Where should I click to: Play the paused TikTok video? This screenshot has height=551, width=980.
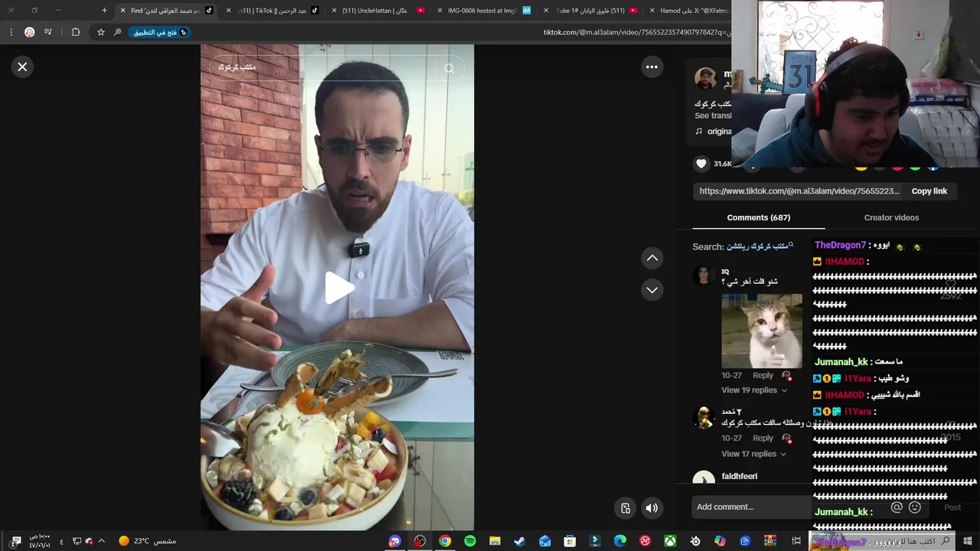pos(339,288)
